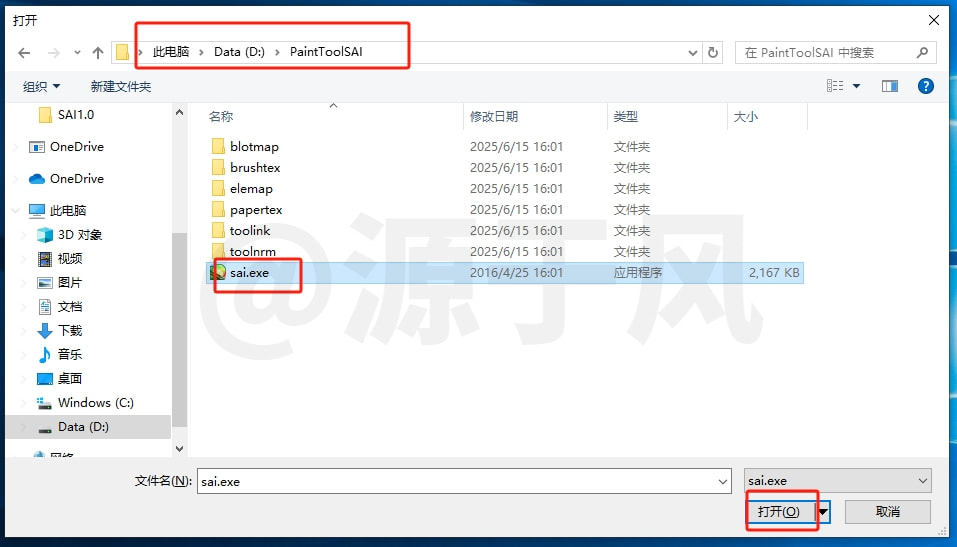Collapse the 此电脑 tree node
Image resolution: width=957 pixels, height=547 pixels.
15,211
